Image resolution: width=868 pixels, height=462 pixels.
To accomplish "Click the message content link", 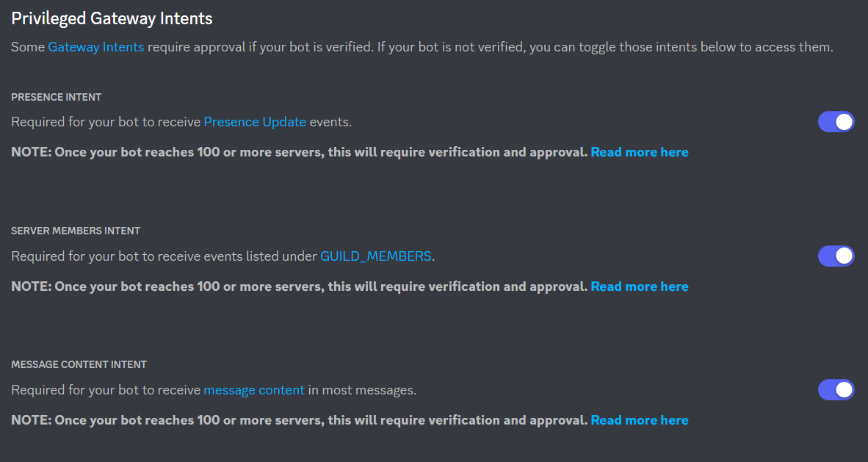I will (x=254, y=390).
